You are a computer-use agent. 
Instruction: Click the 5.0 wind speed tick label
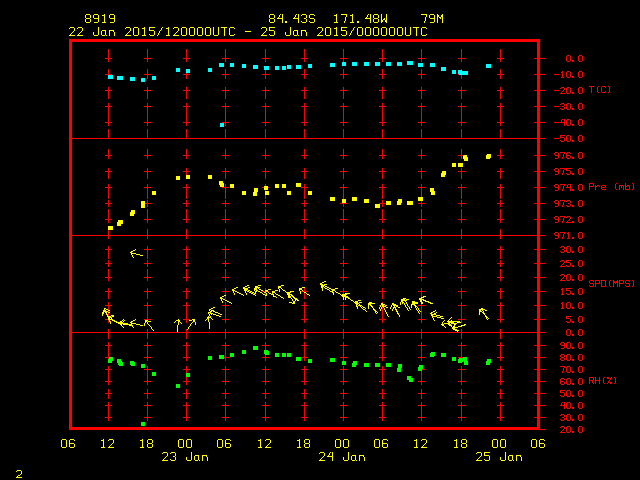[x=574, y=320]
